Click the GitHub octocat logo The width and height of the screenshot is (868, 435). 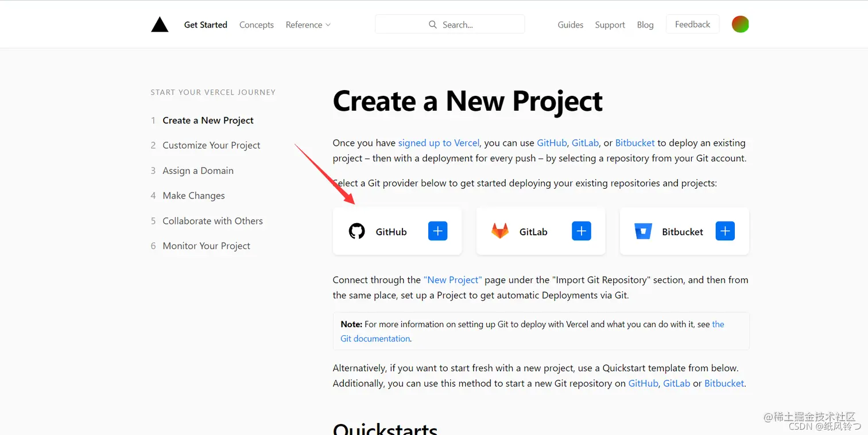357,231
